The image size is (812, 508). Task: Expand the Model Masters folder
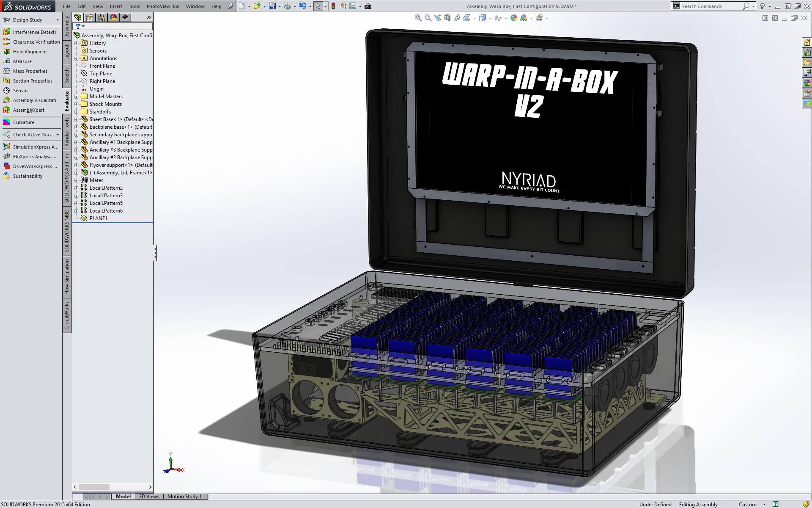coord(77,97)
